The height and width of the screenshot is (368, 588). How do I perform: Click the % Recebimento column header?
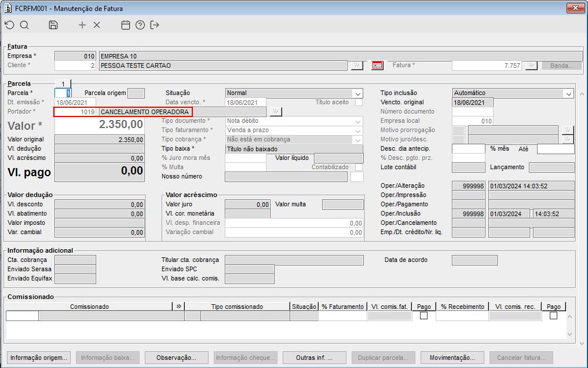pos(462,307)
